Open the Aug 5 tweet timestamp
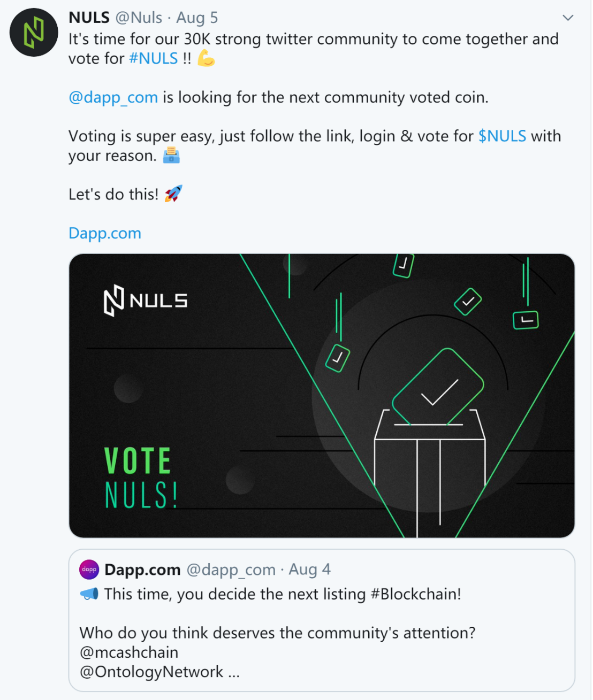Screen dimensions: 593x700 (197, 18)
